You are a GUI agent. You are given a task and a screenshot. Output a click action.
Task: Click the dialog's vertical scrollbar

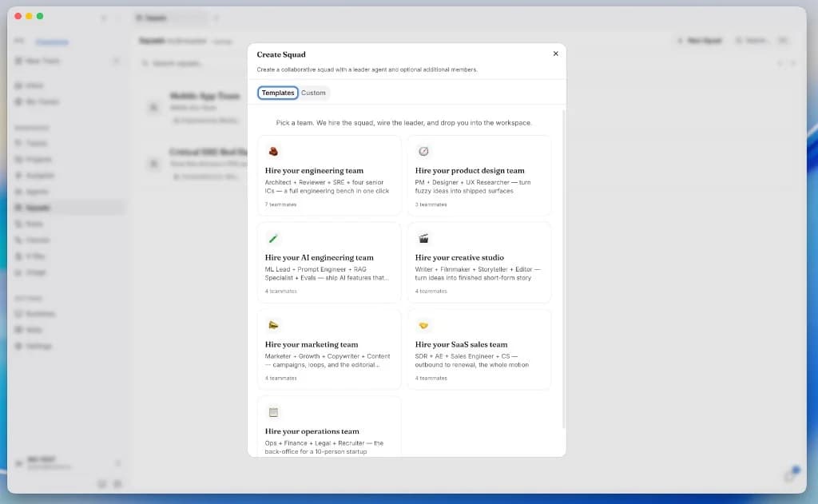coord(563,269)
